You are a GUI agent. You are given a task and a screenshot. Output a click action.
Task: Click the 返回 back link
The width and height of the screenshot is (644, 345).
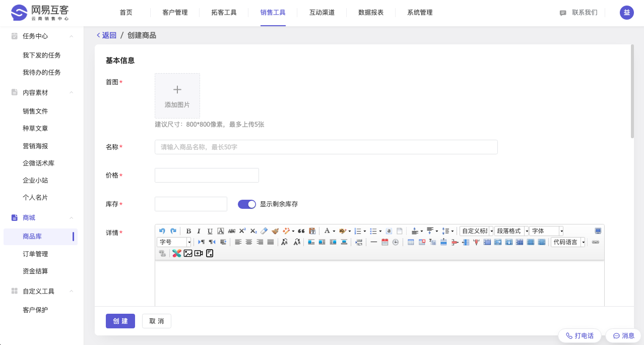[x=106, y=35]
